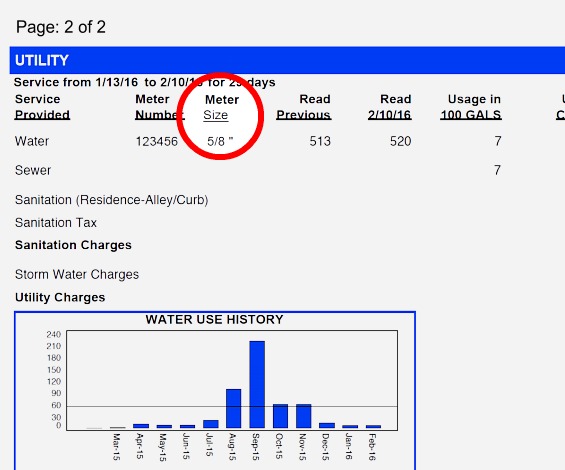Click the 240 y-axis label
The width and height of the screenshot is (565, 470).
54,334
